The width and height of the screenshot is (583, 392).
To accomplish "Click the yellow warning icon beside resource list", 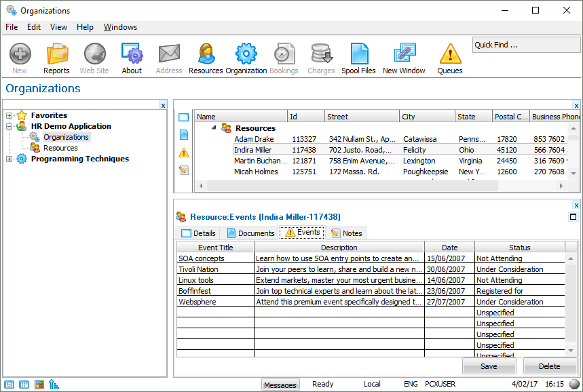I will tap(184, 153).
